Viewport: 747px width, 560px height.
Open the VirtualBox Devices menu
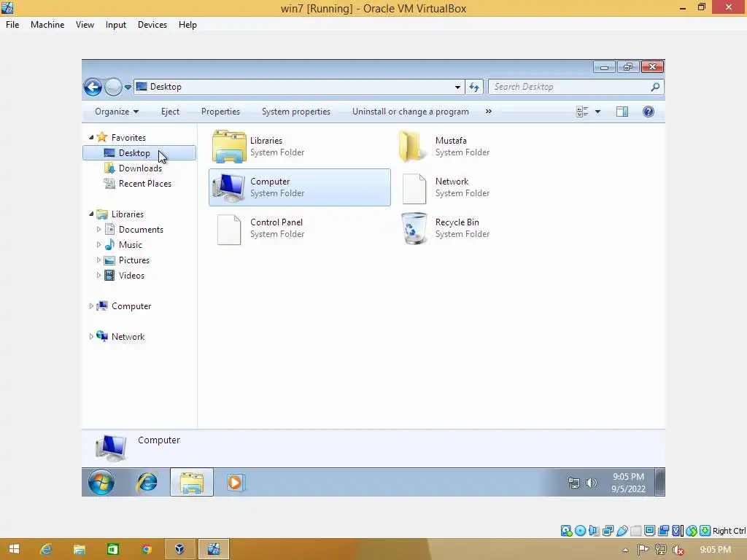pyautogui.click(x=152, y=25)
